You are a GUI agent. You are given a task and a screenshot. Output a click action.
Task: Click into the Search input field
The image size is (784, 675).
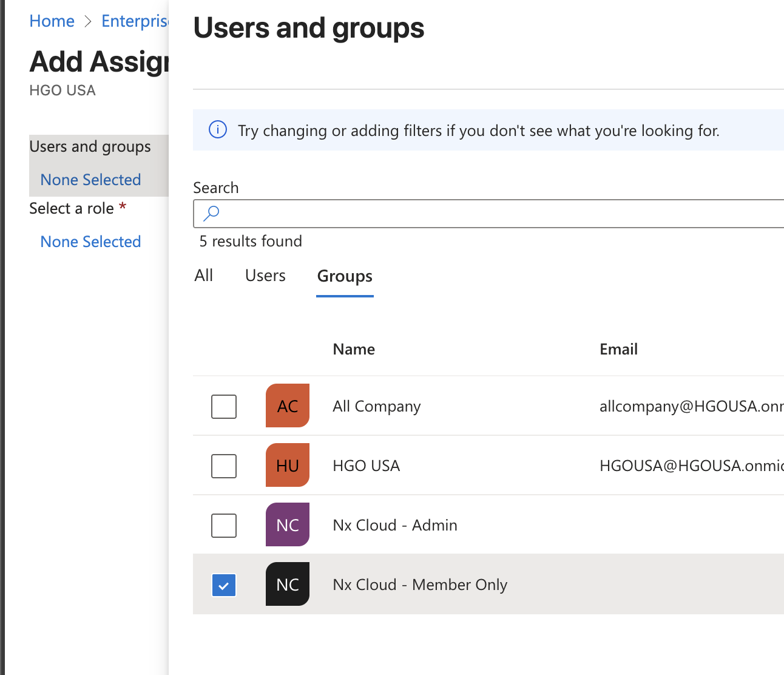(x=488, y=214)
